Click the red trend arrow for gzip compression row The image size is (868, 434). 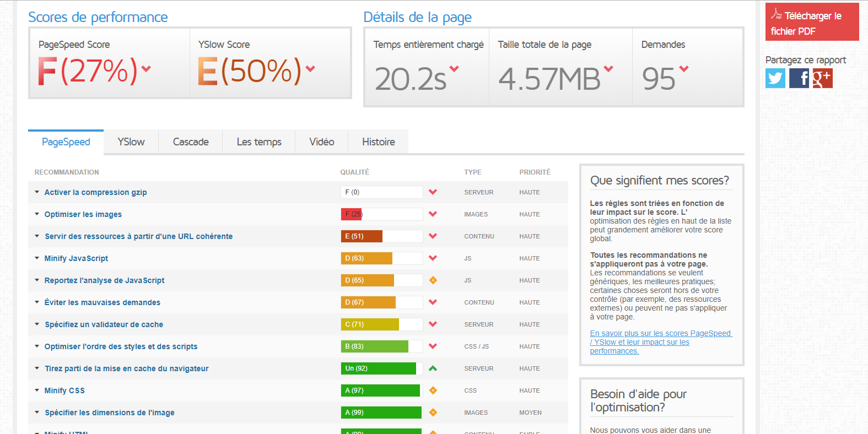[433, 192]
